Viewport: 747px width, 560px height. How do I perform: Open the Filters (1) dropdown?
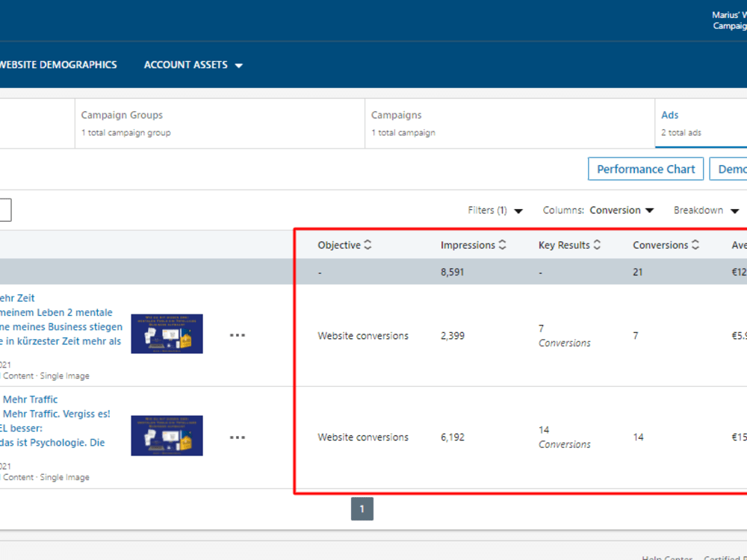coord(495,211)
